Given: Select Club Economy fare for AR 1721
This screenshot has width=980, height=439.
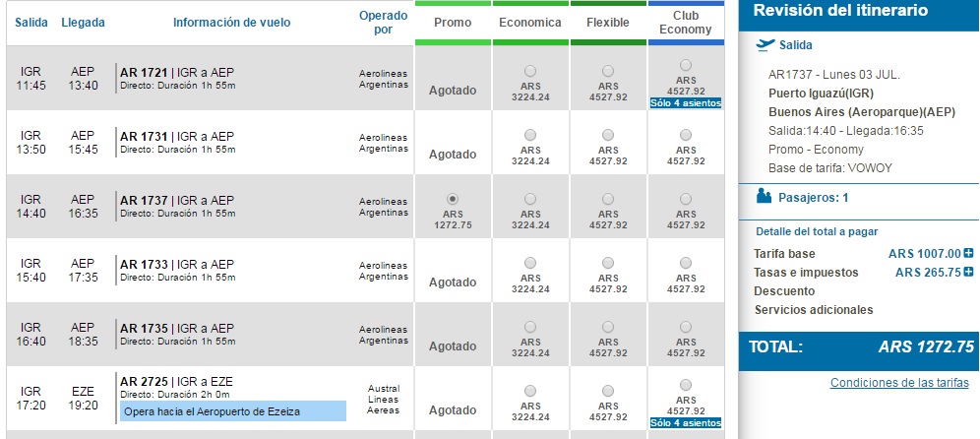Looking at the screenshot, I should point(686,66).
